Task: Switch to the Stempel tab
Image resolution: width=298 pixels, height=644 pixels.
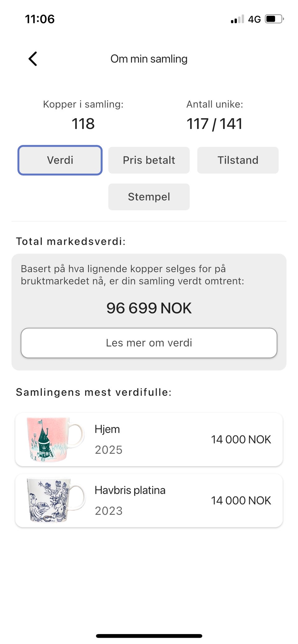Action: tap(149, 197)
